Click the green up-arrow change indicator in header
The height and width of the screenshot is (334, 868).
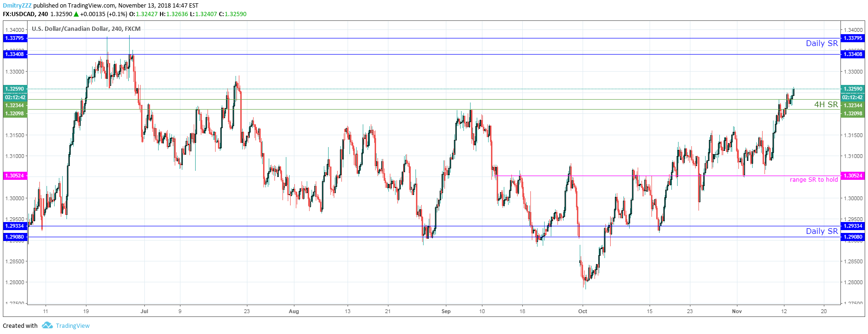click(x=76, y=14)
